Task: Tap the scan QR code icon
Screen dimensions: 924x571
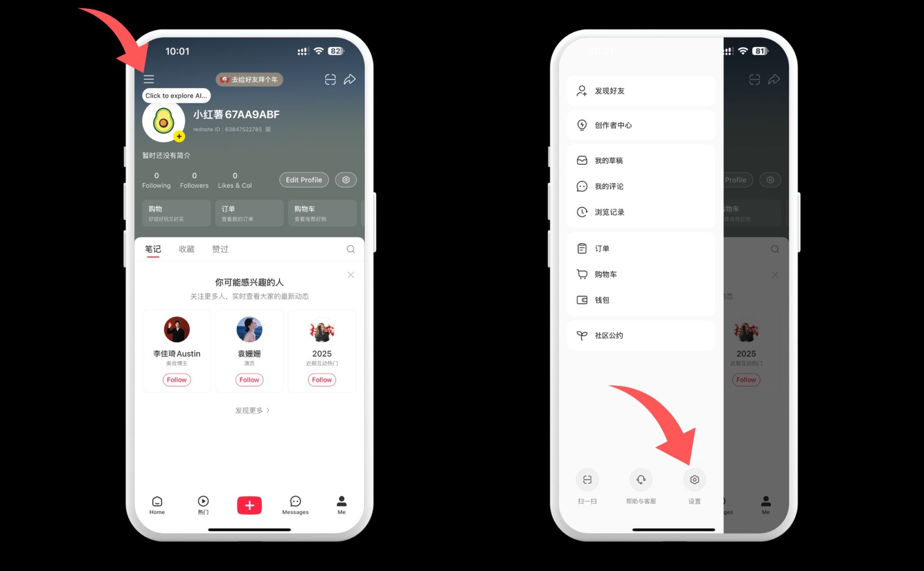Action: [x=583, y=479]
